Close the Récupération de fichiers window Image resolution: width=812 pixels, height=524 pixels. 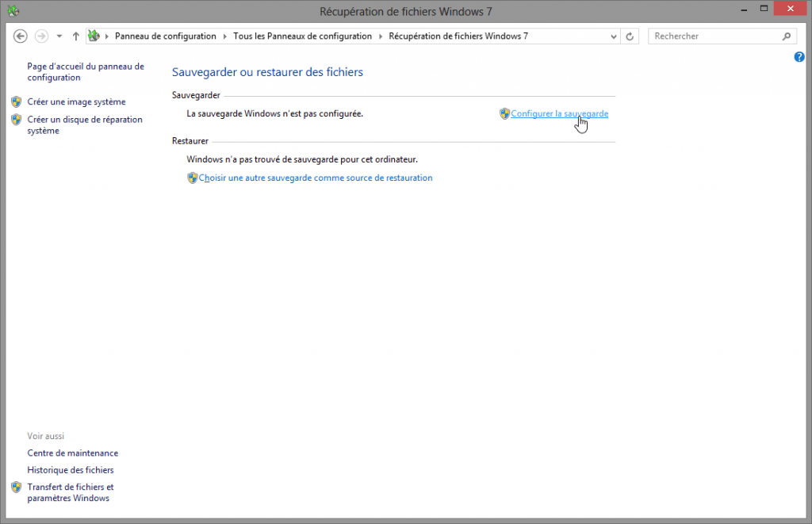click(791, 8)
